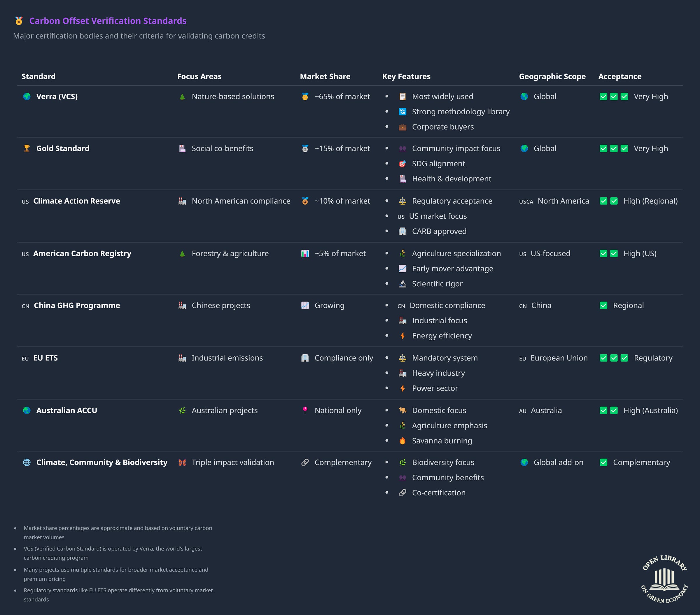Click the Market Share column header
The width and height of the screenshot is (700, 615).
click(x=325, y=76)
